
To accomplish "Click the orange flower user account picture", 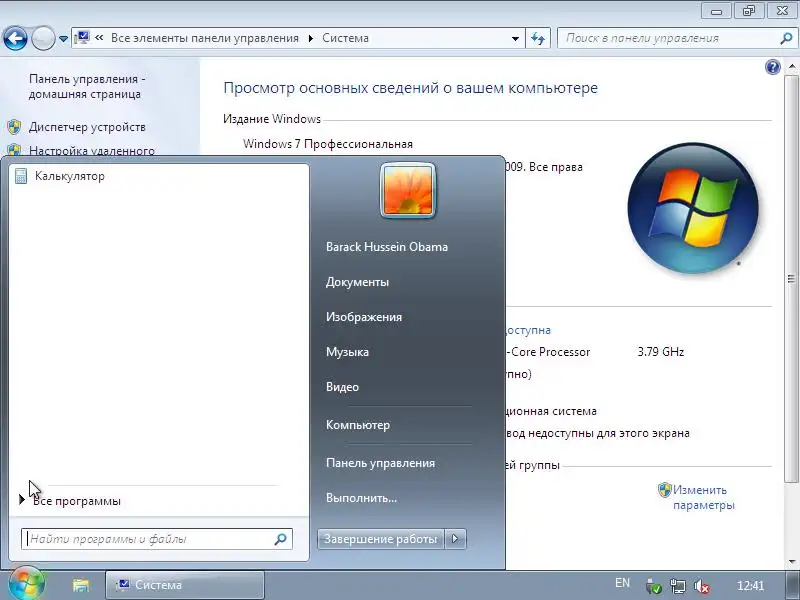I will coord(407,191).
